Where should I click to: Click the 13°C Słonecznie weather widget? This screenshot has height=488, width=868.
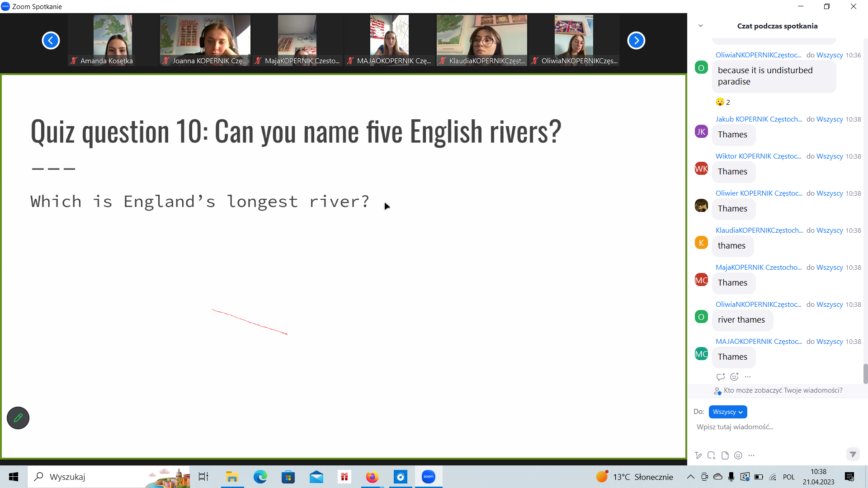(634, 477)
